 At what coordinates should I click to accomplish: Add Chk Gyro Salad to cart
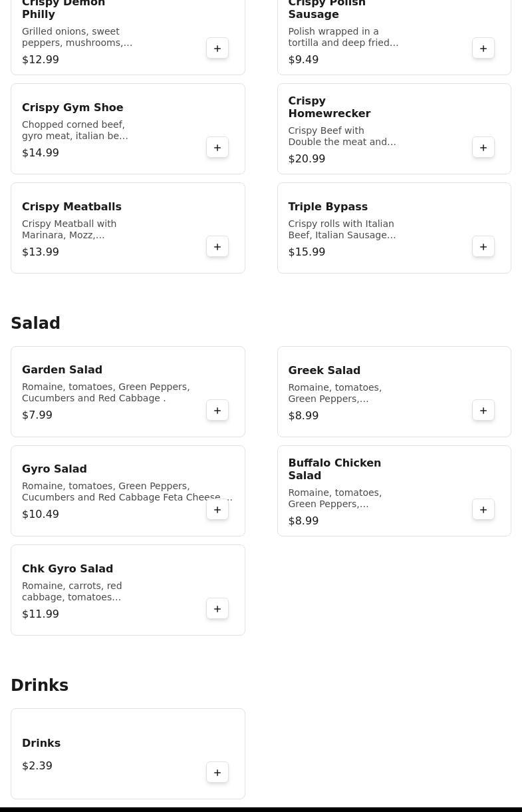217,609
